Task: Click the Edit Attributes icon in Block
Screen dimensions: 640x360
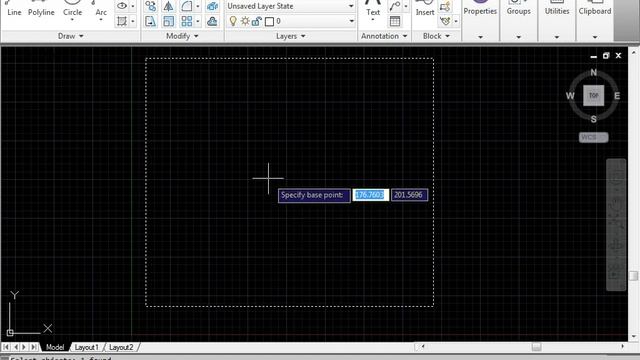Action: 445,21
